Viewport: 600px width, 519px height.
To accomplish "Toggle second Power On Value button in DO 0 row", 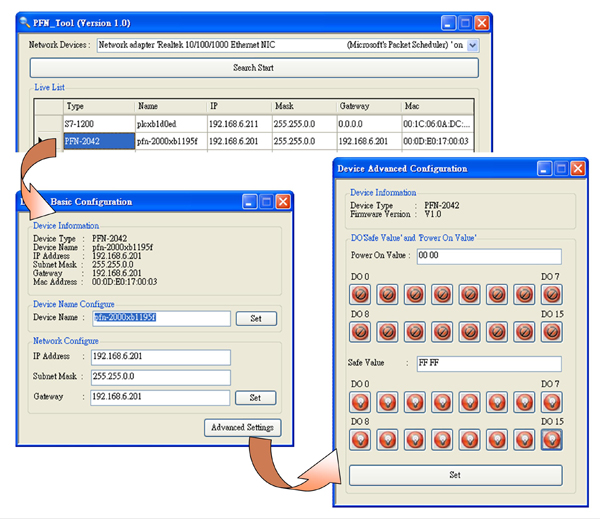I will point(387,294).
